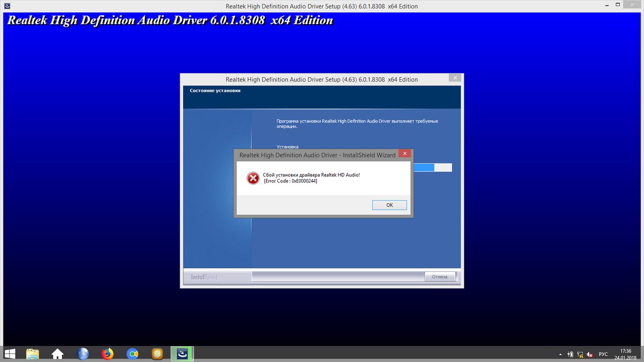The width and height of the screenshot is (644, 362).
Task: Open the network status tray icon
Action: point(580,354)
